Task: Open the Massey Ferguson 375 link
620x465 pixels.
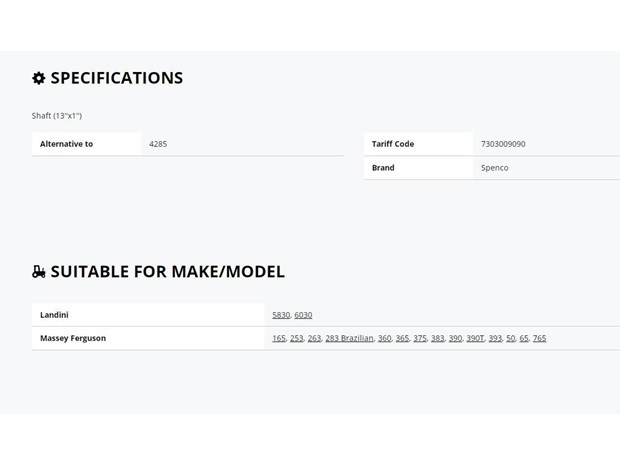Action: [x=420, y=338]
